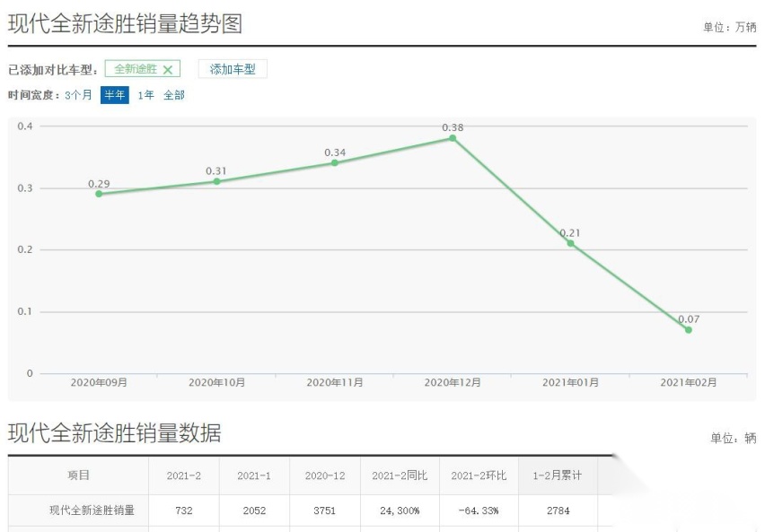Image resolution: width=765 pixels, height=532 pixels.
Task: Click the 现代全新途胜销量趋势图 heading
Action: click(x=126, y=23)
